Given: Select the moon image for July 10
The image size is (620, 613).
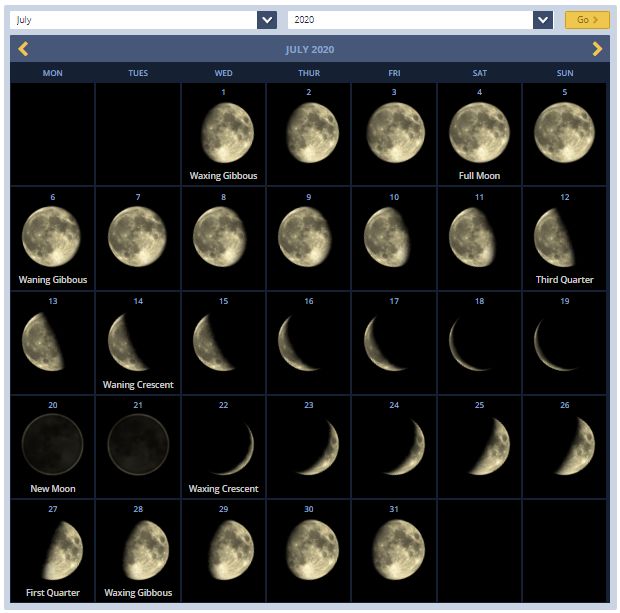Looking at the screenshot, I should tap(387, 236).
